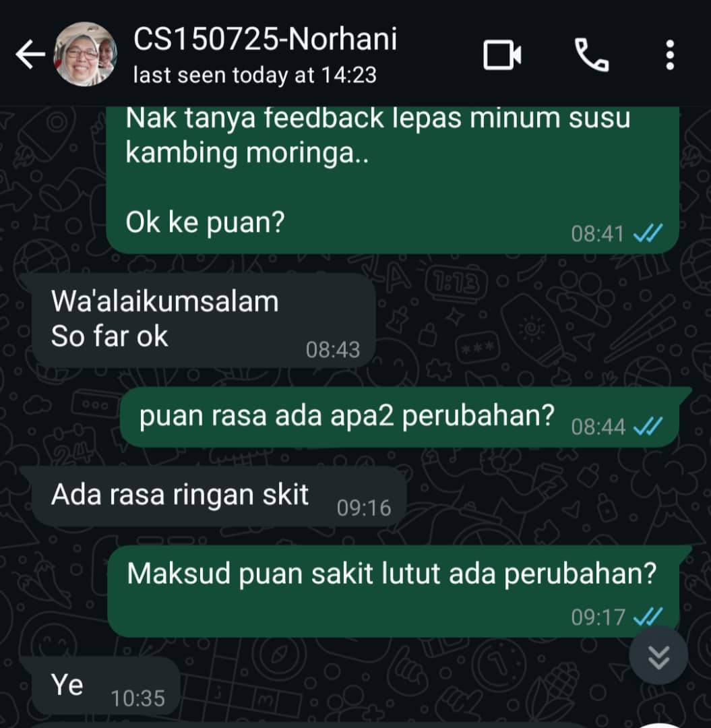The image size is (711, 728).
Task: Select 'Maksud puan sakit lutut ada perubahan?' message
Action: pyautogui.click(x=394, y=591)
